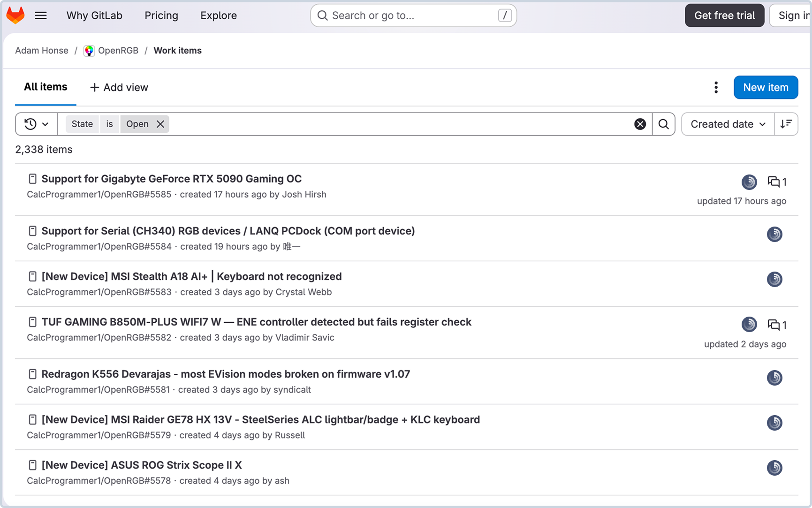
Task: Click 'updated 2 days ago' text
Action: click(x=745, y=344)
